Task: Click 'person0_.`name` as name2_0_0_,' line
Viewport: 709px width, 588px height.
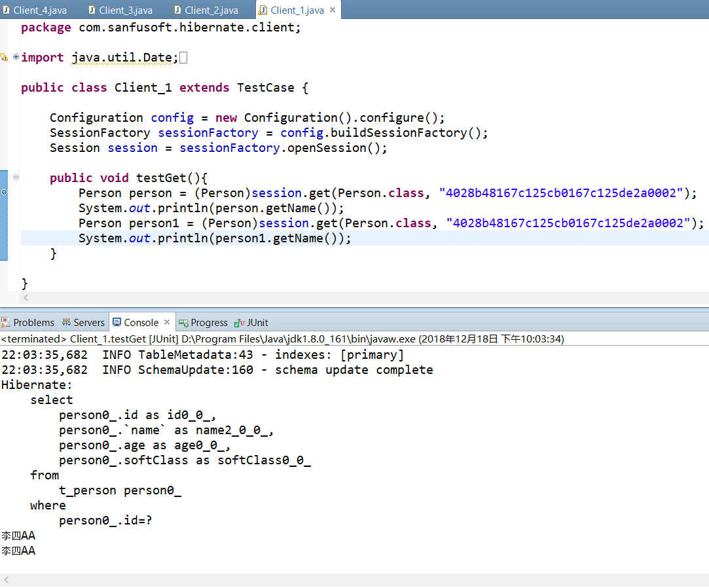Action: coord(166,430)
